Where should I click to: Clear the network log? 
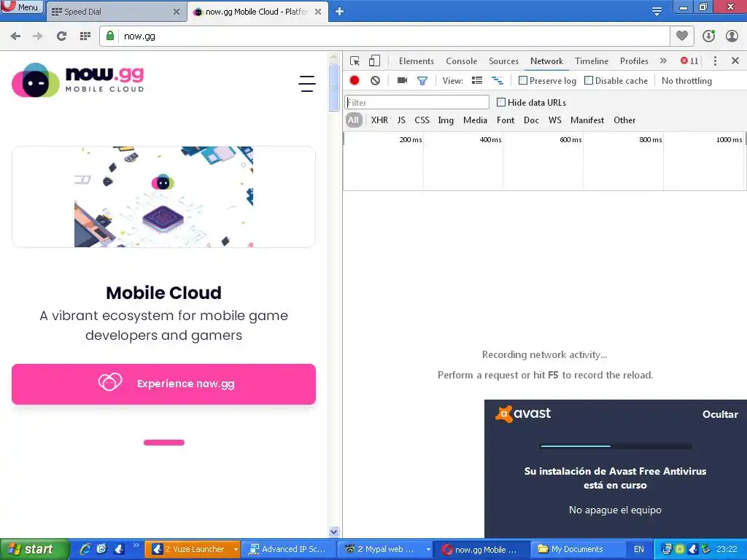point(376,80)
